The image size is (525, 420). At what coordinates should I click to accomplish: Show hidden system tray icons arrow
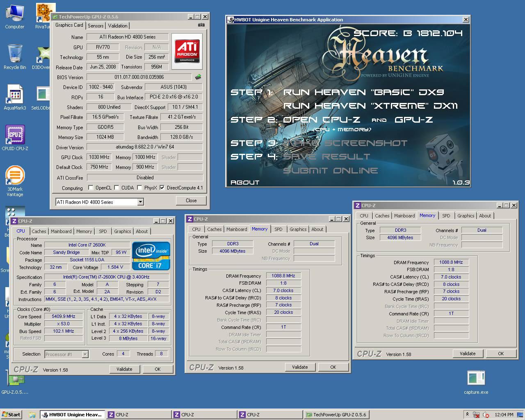coord(467,414)
